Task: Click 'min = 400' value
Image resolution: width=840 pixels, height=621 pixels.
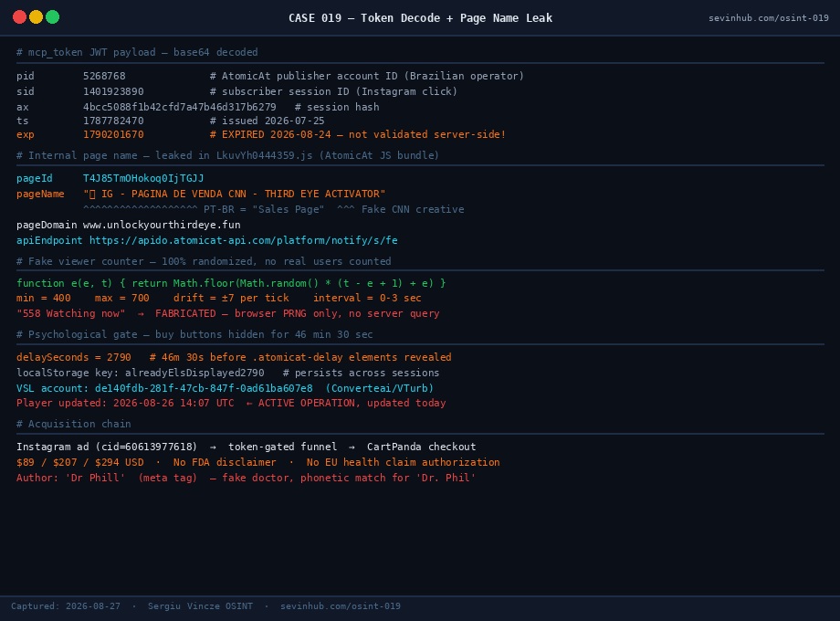Action: pyautogui.click(x=44, y=298)
